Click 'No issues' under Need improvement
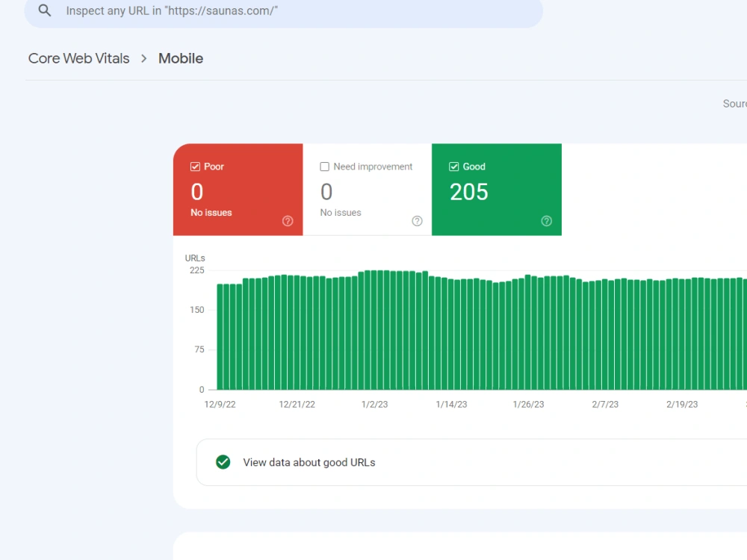The image size is (747, 560). pos(341,212)
